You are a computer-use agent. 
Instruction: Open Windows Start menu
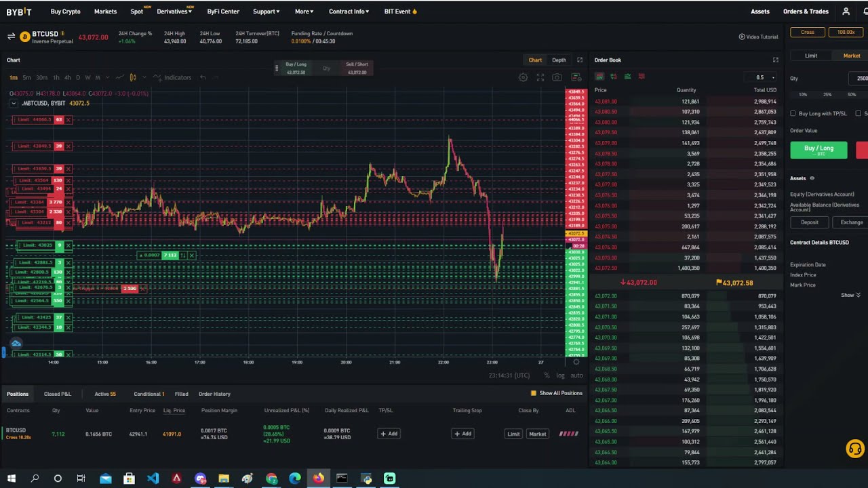[x=12, y=479]
